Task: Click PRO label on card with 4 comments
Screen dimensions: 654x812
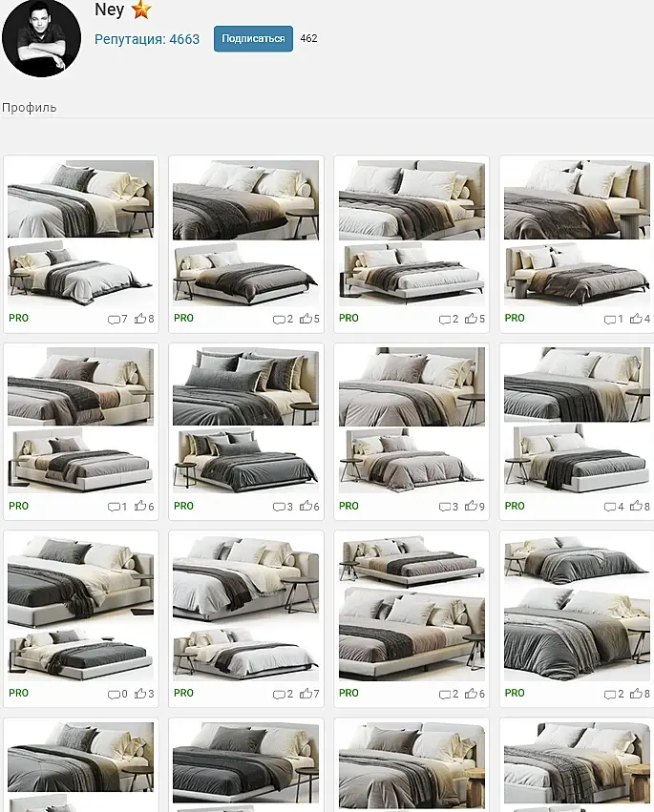Action: (x=515, y=506)
